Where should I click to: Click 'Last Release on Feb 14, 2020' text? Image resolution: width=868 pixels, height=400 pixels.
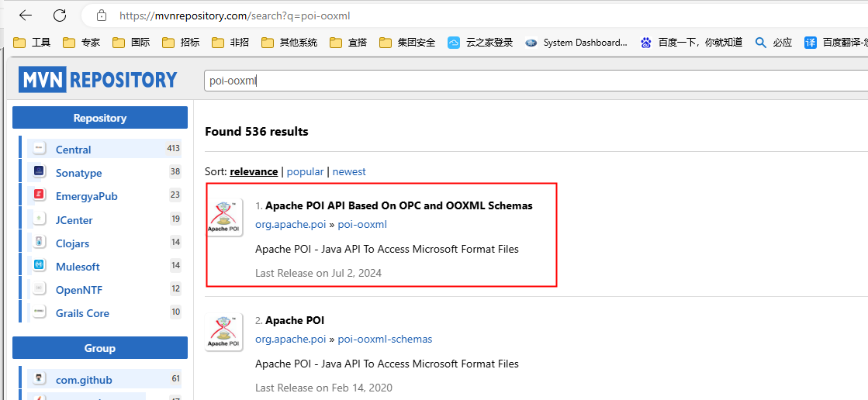323,388
